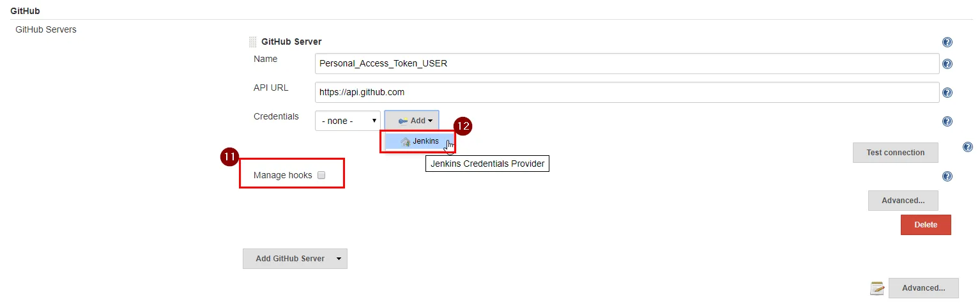Focus the Name input field
This screenshot has width=980, height=306.
[x=627, y=64]
